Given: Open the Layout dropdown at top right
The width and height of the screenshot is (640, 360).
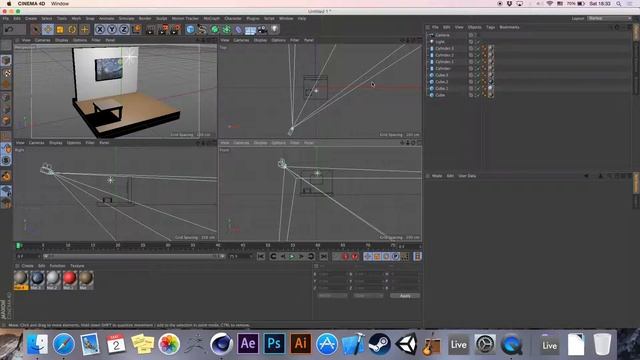Looking at the screenshot, I should point(609,18).
